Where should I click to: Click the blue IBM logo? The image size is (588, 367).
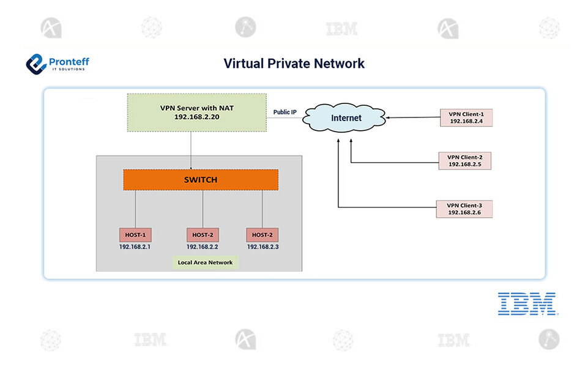tap(527, 304)
